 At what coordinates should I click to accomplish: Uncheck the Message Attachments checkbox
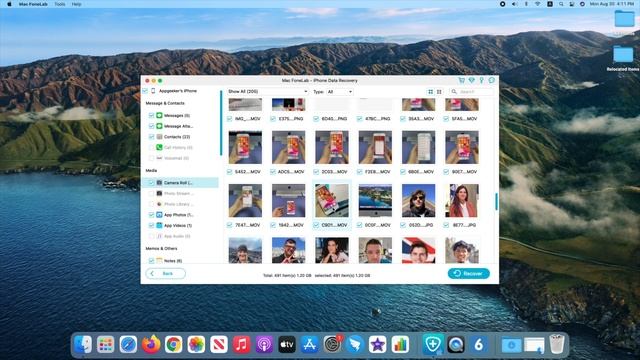coord(151,126)
